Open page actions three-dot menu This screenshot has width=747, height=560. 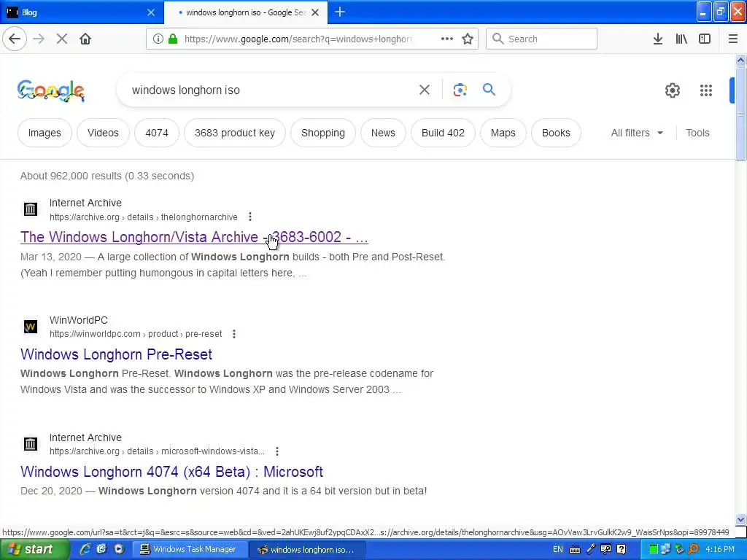pos(447,39)
